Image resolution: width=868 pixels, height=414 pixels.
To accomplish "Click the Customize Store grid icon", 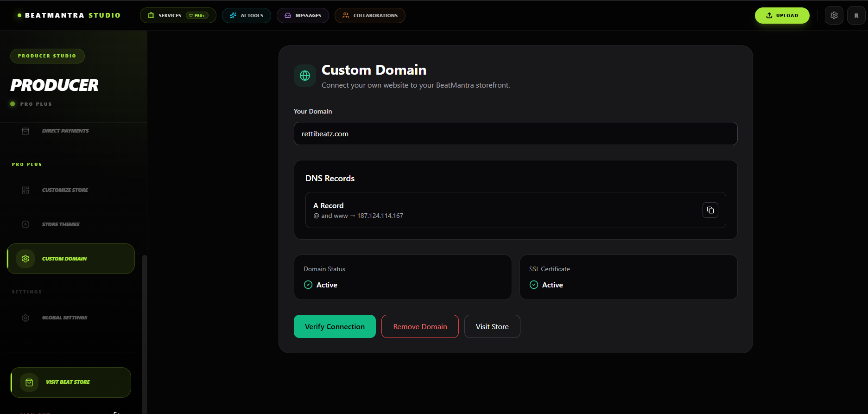I will pyautogui.click(x=25, y=190).
